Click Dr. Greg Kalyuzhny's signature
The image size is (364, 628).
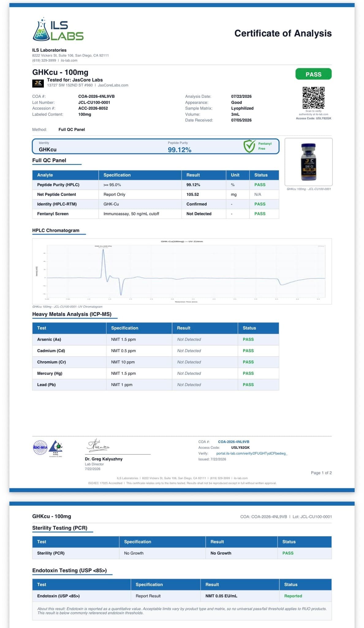click(x=98, y=446)
